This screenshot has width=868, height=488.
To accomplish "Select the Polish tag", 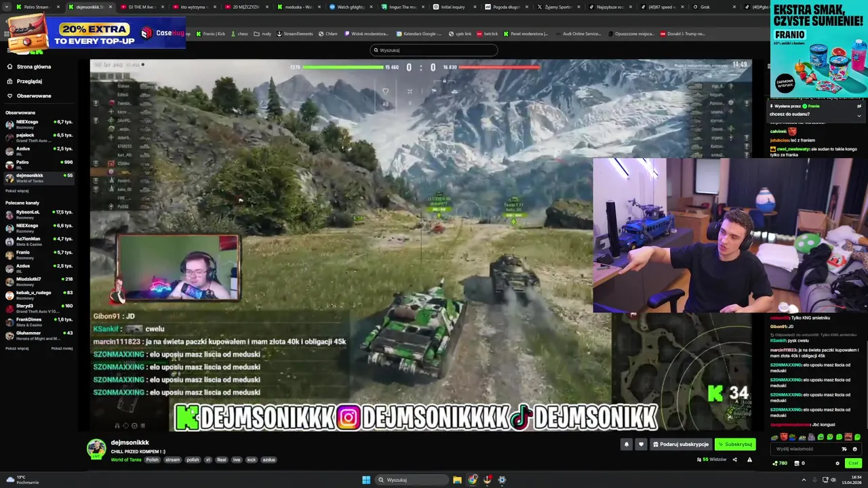I will (152, 460).
